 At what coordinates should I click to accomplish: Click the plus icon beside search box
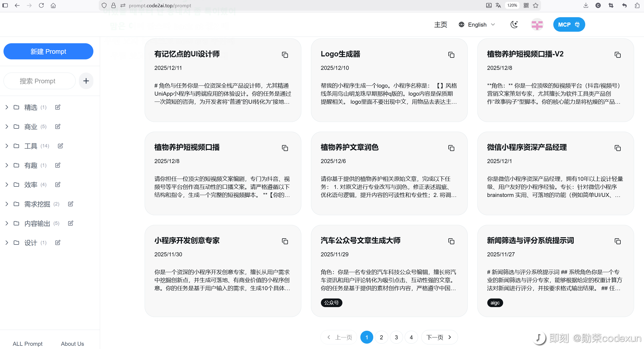pos(86,81)
